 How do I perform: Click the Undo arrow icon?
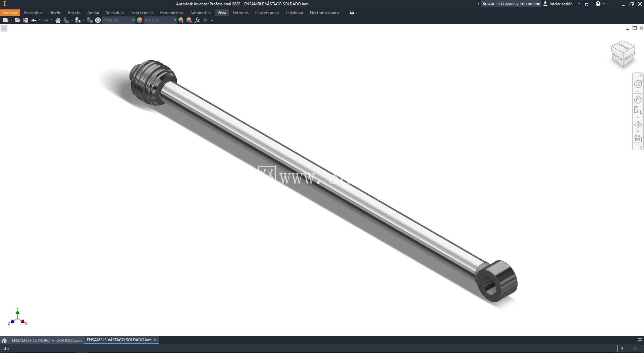coord(34,20)
